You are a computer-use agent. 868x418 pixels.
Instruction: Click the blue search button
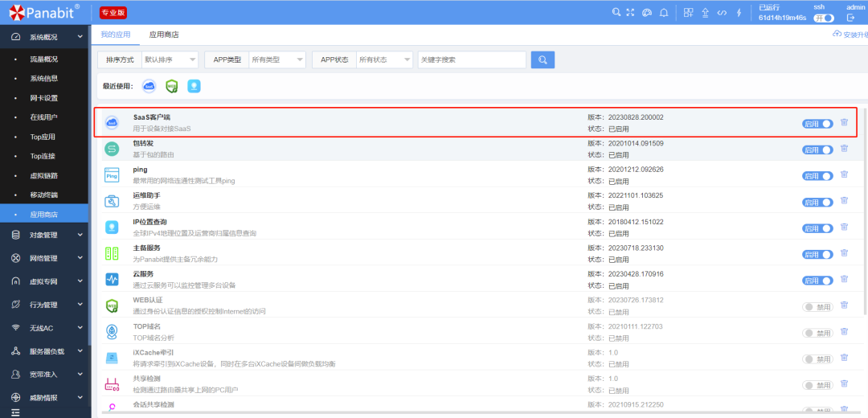(542, 59)
